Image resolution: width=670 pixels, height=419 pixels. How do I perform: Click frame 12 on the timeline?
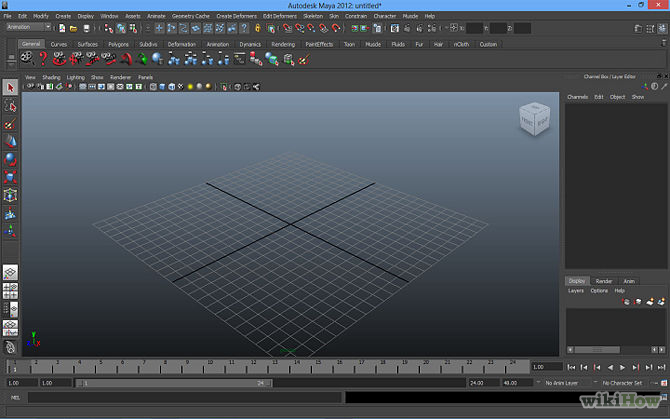pyautogui.click(x=253, y=367)
